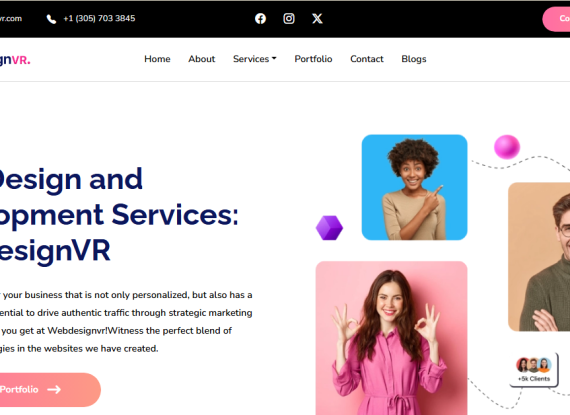
Task: Click the WebdesignVR logo
Action: pos(15,60)
